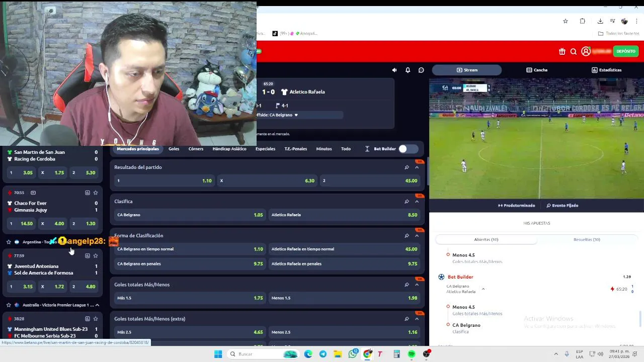Viewport: 644px width, 362px height.
Task: Show hidden system tray icons
Action: click(x=556, y=354)
